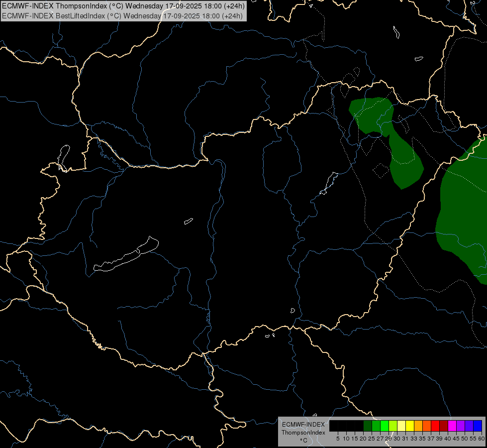
Task: Select the blue 55-60 legend swatch
Action: tap(478, 426)
